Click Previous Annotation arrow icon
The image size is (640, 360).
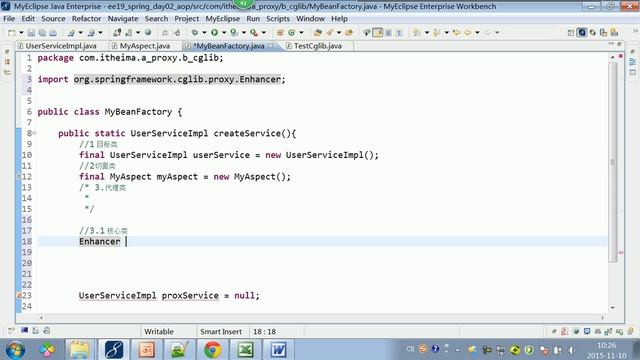click(437, 33)
